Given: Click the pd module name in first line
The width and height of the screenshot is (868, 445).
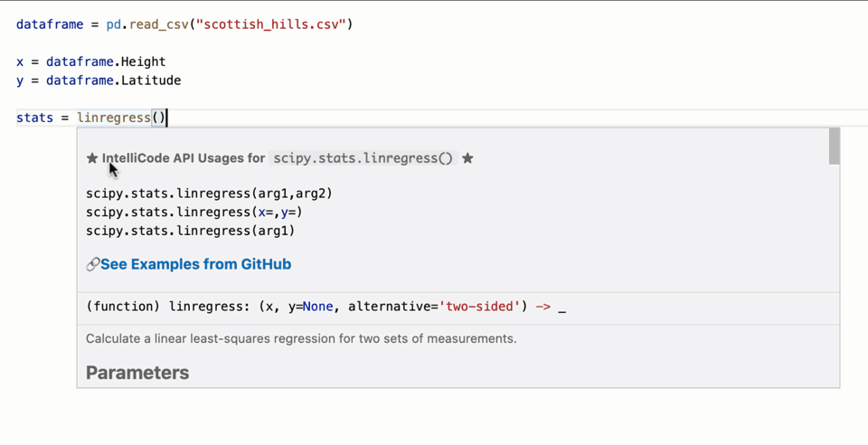Looking at the screenshot, I should point(114,25).
